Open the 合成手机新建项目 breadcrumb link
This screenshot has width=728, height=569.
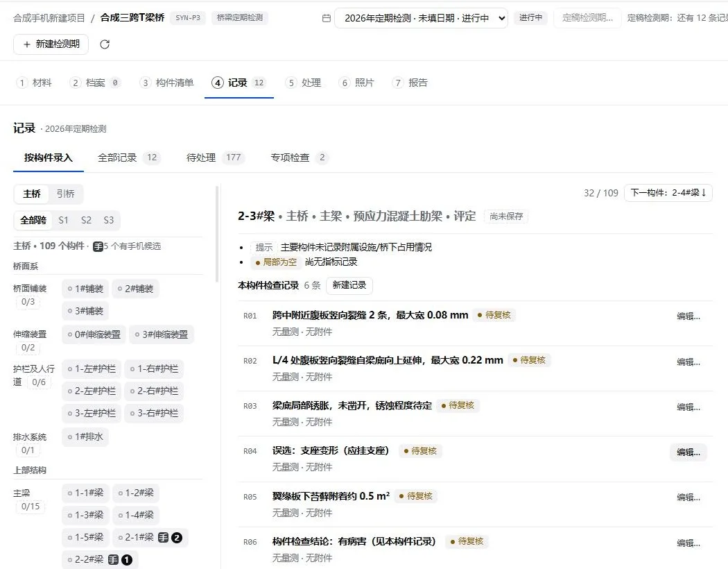click(49, 18)
